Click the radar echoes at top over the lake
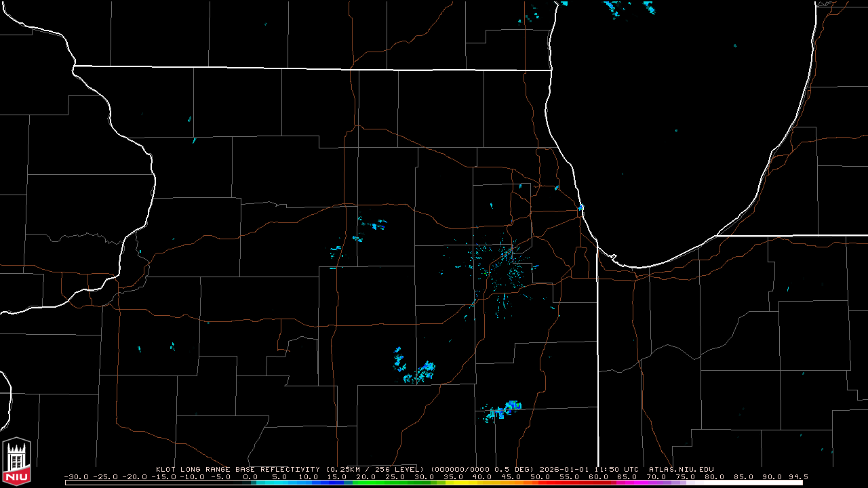Screen dimensions: 868x488 pyautogui.click(x=617, y=7)
